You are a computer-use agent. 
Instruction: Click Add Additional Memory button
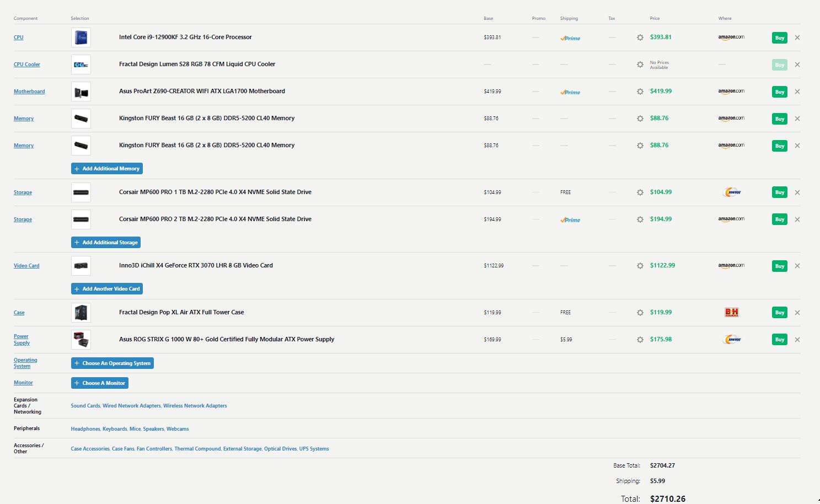coord(107,169)
